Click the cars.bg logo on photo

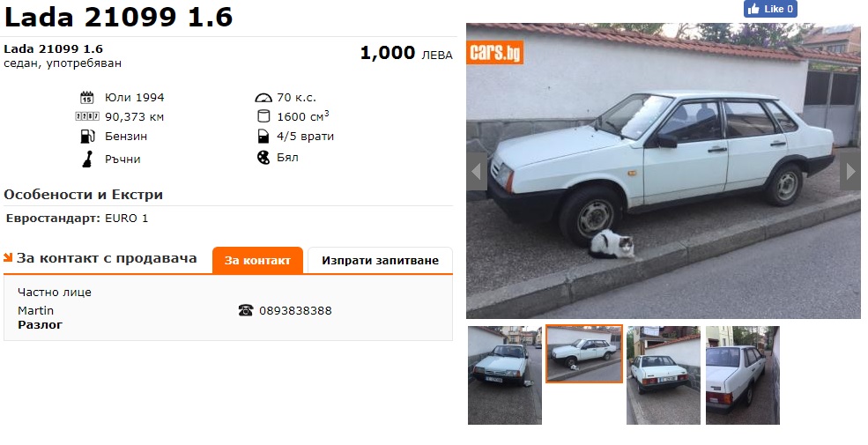pyautogui.click(x=495, y=53)
